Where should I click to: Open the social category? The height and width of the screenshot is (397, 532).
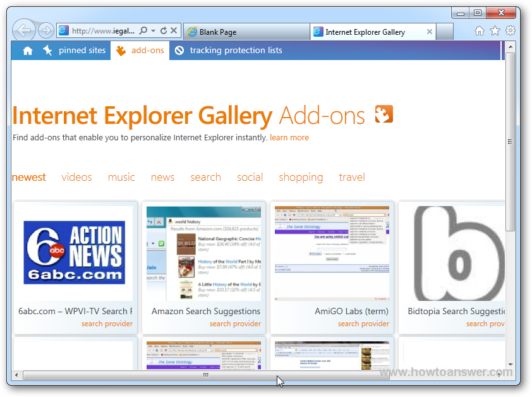(250, 177)
